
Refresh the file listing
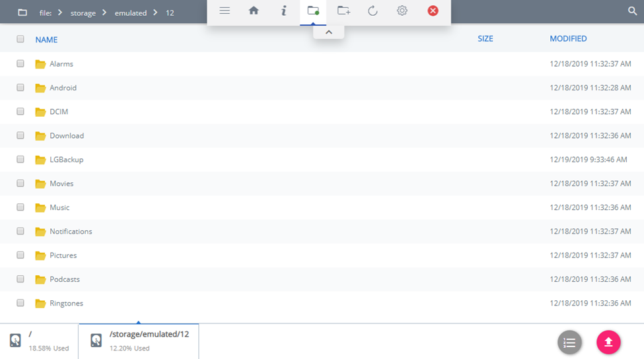tap(373, 11)
